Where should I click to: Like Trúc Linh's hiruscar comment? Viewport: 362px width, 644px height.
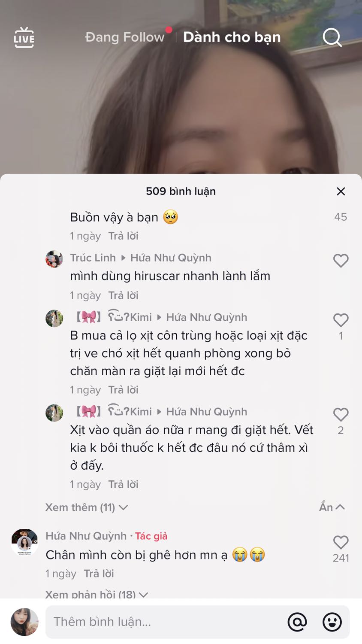341,261
